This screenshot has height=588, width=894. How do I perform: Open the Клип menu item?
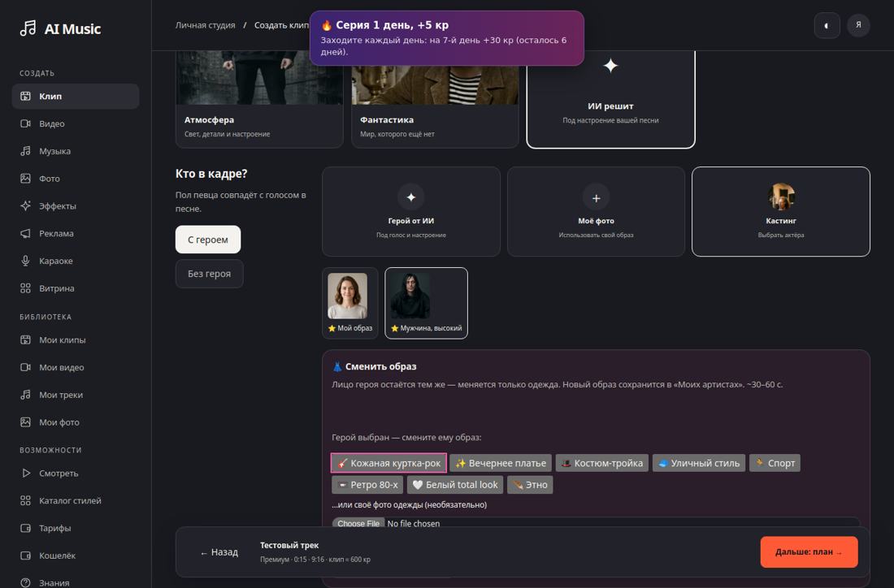[76, 97]
